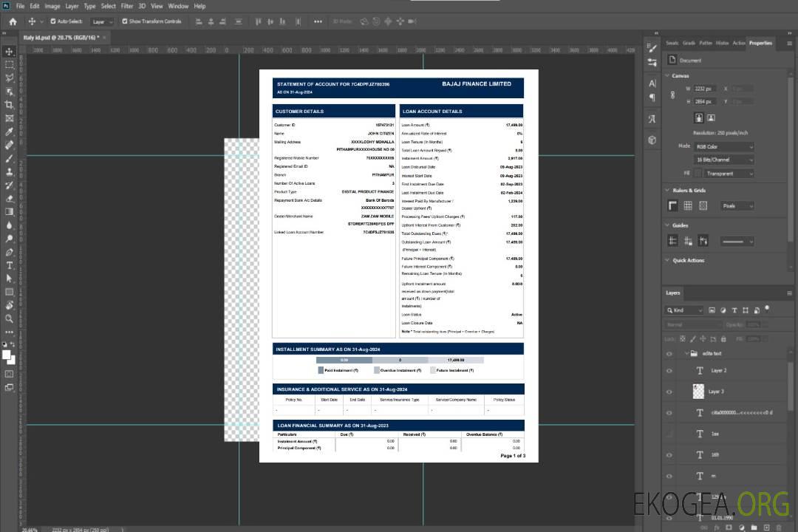The height and width of the screenshot is (532, 798).
Task: Hide the 'm' text layer eye
Action: coord(669,477)
